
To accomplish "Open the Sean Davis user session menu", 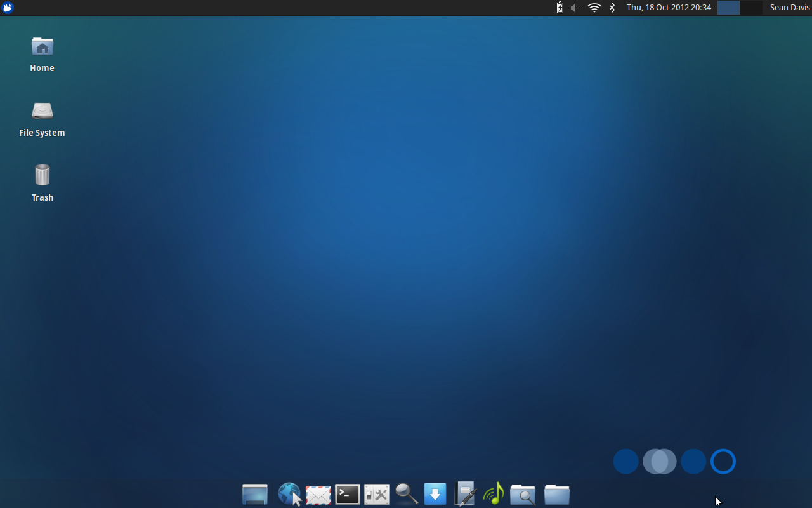I will [789, 7].
